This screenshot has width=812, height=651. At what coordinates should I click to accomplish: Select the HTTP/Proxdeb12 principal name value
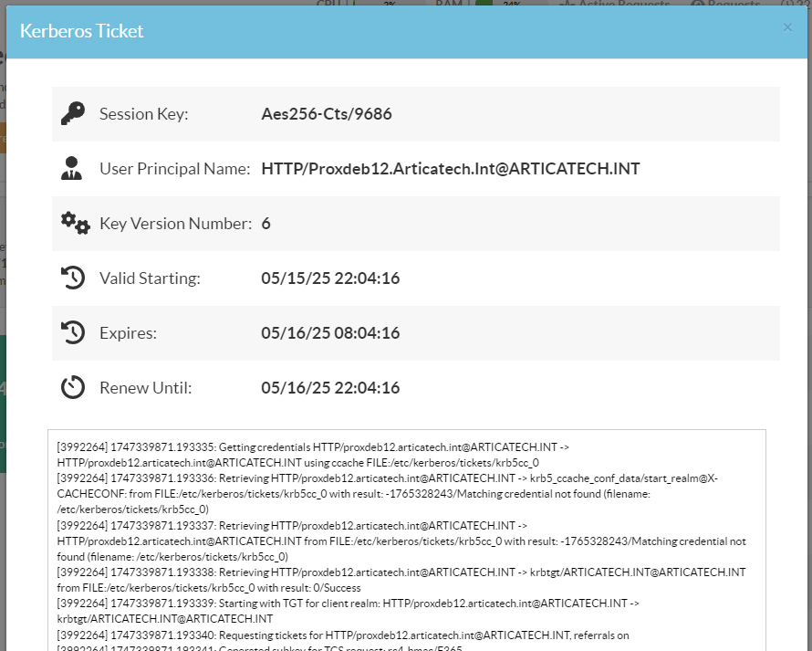point(450,169)
